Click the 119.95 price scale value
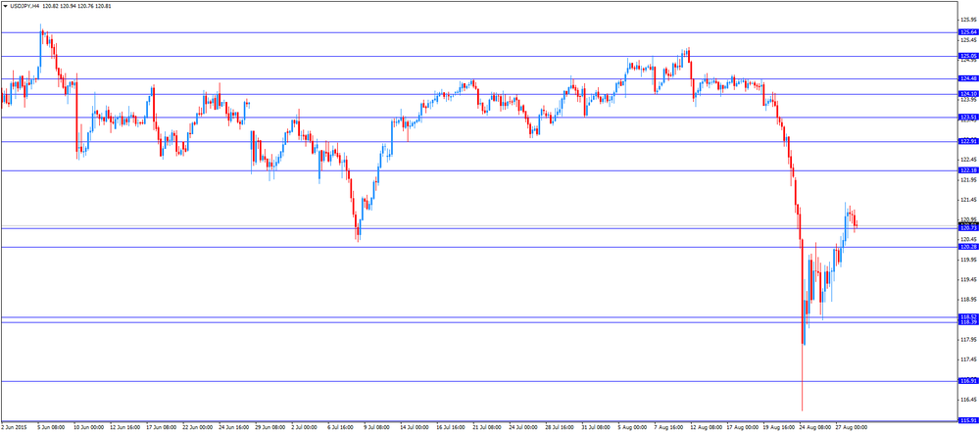Screen dimensions: 980x432 click(x=968, y=260)
